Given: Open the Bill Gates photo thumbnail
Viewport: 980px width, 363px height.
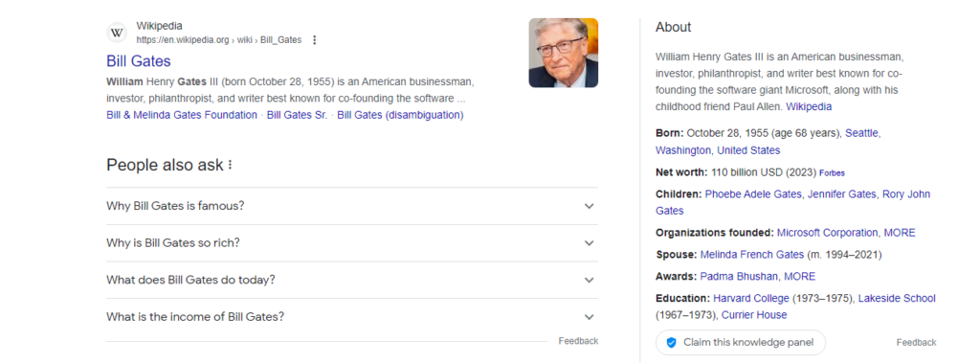Looking at the screenshot, I should [563, 53].
